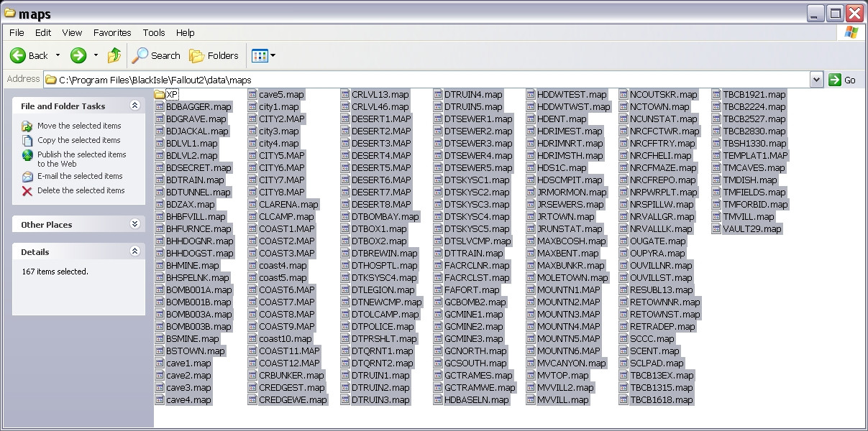Click the BDBAGGER.map file icon

(160, 107)
